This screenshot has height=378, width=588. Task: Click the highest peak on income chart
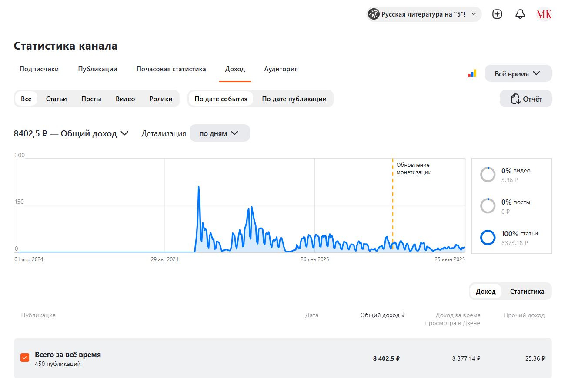tap(199, 187)
